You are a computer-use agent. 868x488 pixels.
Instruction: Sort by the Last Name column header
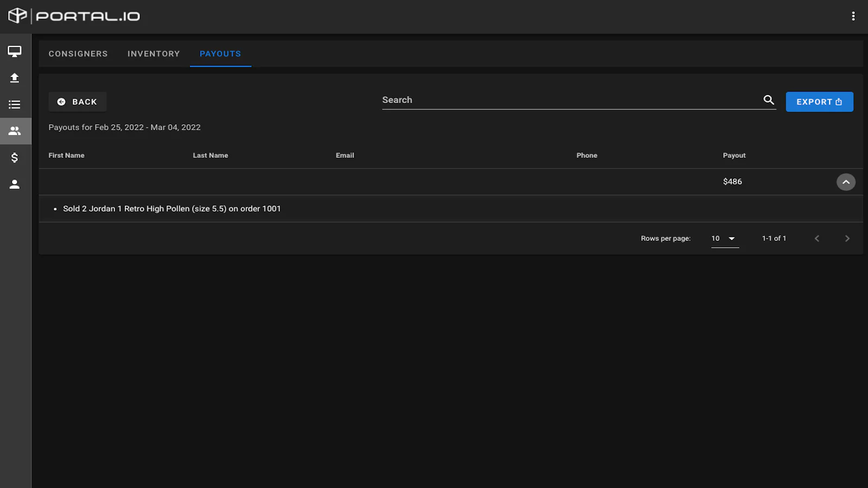[x=210, y=155]
